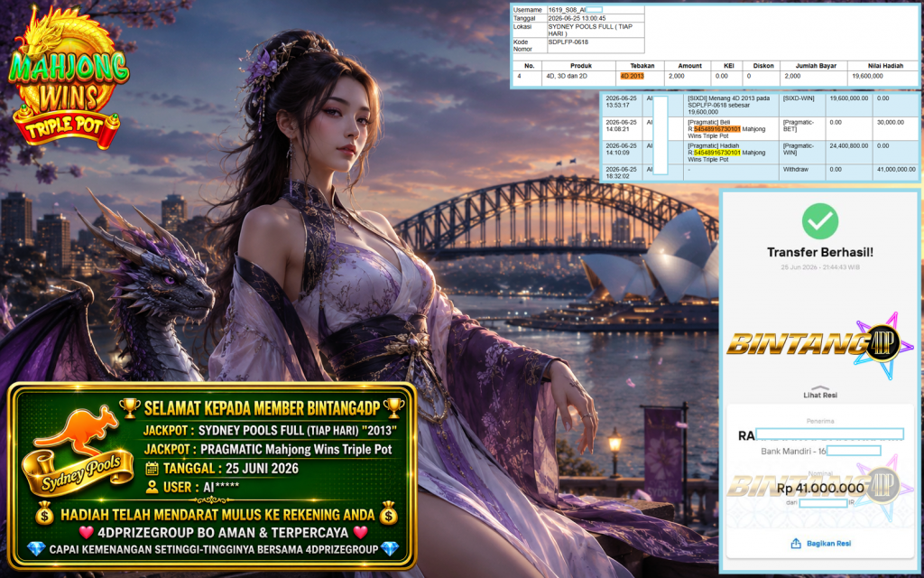Screen dimensions: 924x578
Task: Click the Tanggal value 2026-06-25 13:00:45
Action: [577, 18]
